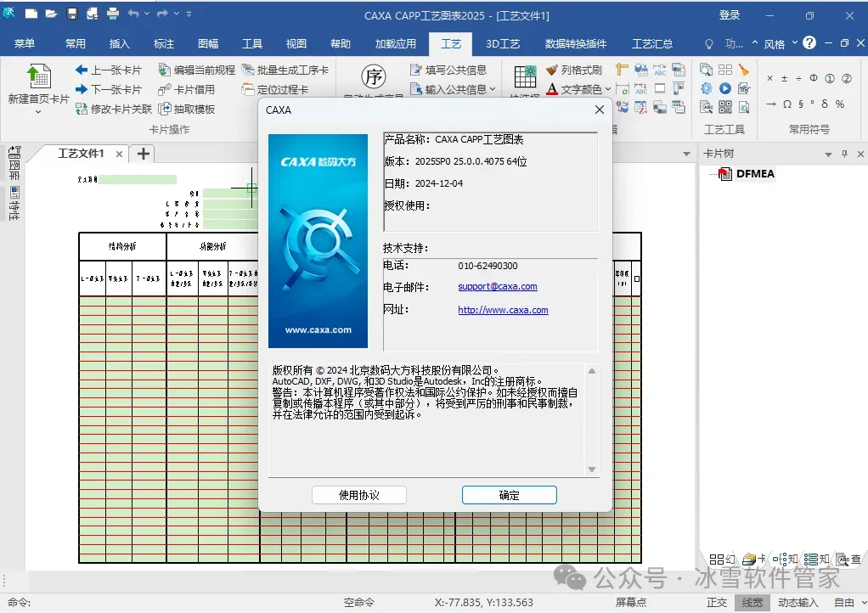The width and height of the screenshot is (868, 613).
Task: Click the Redo arrow icon
Action: click(x=162, y=14)
